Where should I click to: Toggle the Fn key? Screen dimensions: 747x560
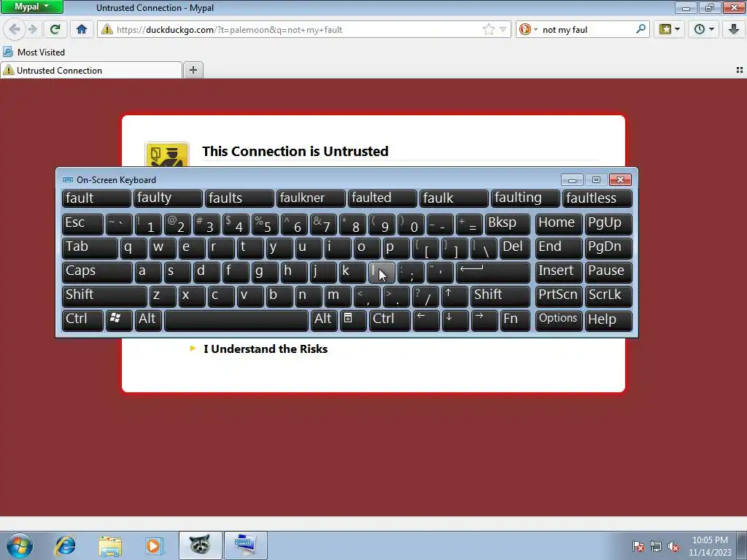click(x=514, y=320)
